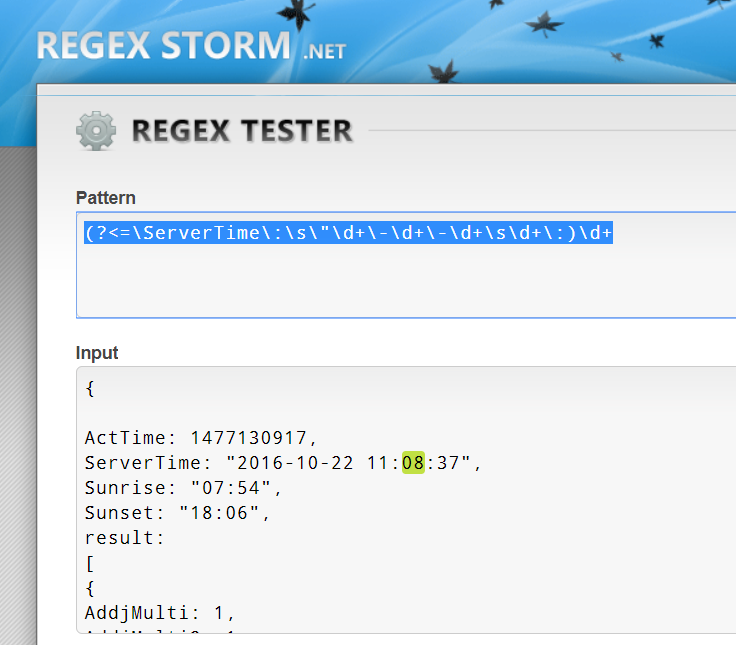Click the first opening curly brace in input
The image size is (736, 645).
[90, 389]
